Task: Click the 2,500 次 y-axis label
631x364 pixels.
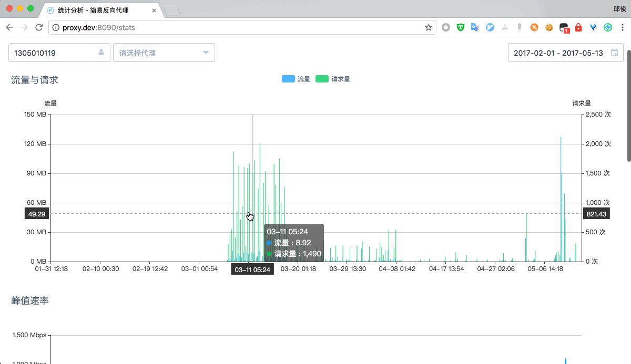Action: tap(598, 115)
